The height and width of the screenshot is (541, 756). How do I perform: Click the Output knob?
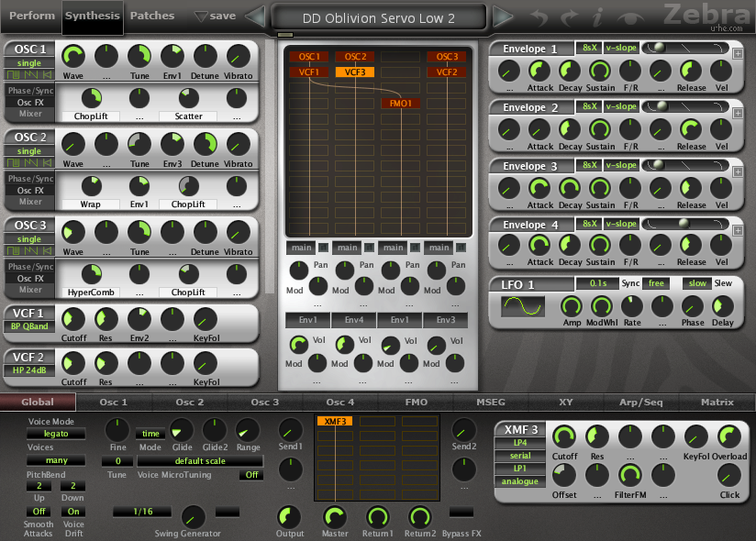coord(289,517)
